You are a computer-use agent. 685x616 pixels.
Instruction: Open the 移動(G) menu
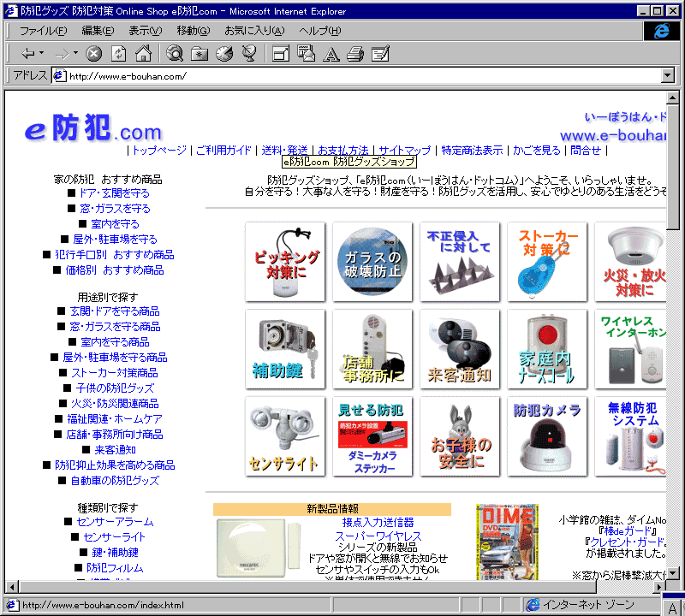pyautogui.click(x=194, y=31)
